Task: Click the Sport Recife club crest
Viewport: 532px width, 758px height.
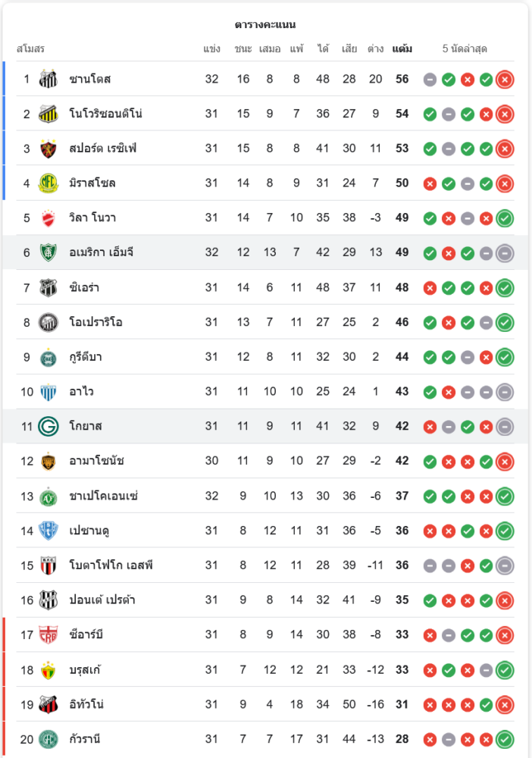Action: [x=49, y=149]
